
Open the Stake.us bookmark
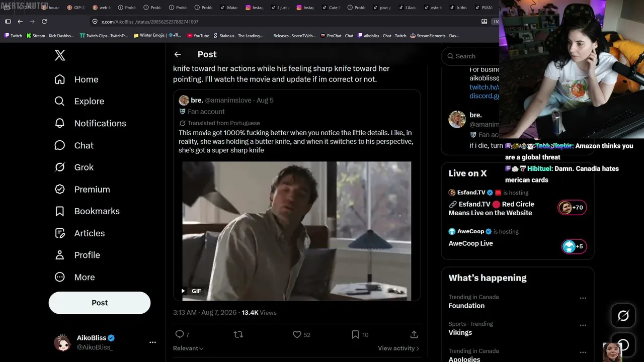[238, 36]
